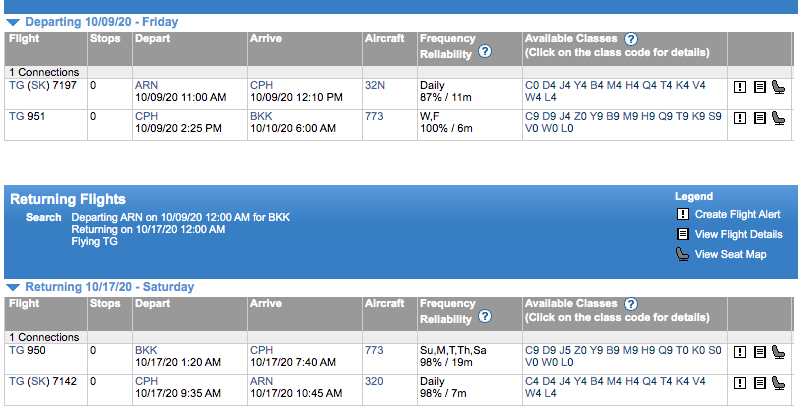The height and width of the screenshot is (415, 799).
Task: Click aircraft type 320 link
Action: pyautogui.click(x=374, y=381)
